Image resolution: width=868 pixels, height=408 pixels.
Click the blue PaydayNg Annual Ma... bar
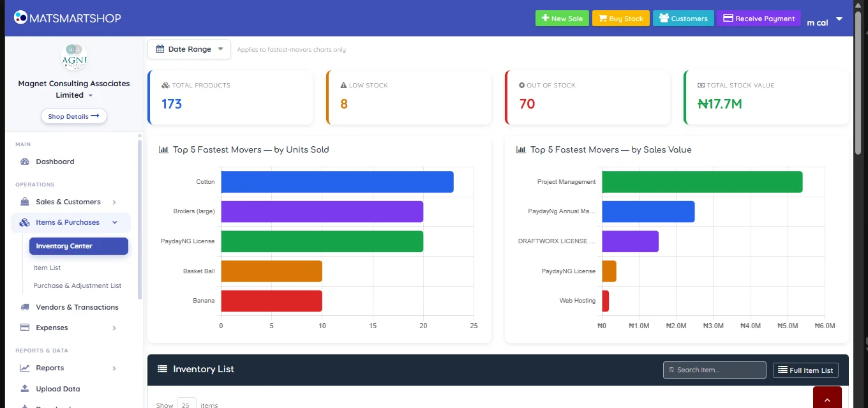point(648,211)
